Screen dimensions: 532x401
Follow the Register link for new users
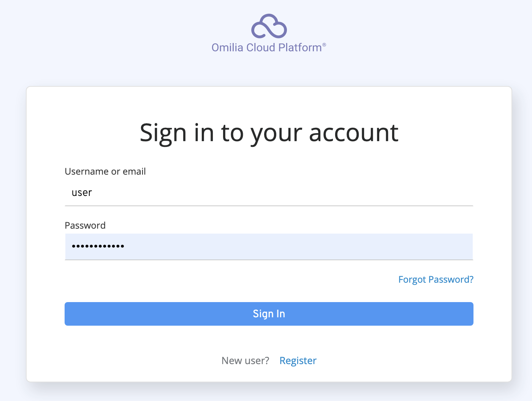point(298,361)
